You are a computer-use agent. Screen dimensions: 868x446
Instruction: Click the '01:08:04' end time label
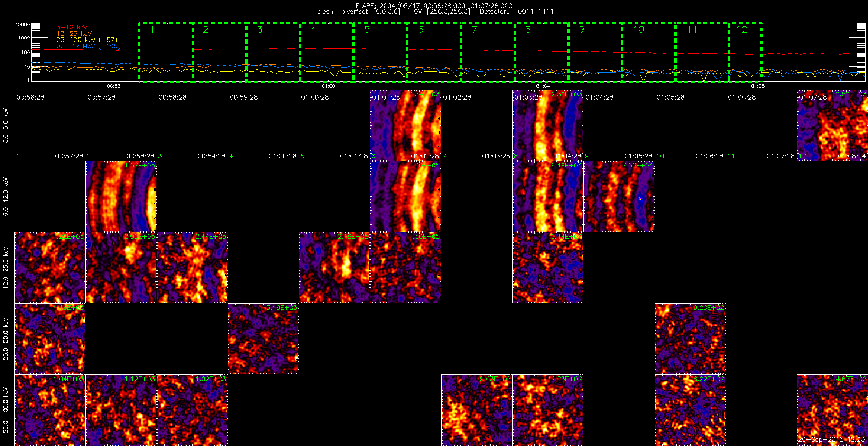click(x=852, y=156)
